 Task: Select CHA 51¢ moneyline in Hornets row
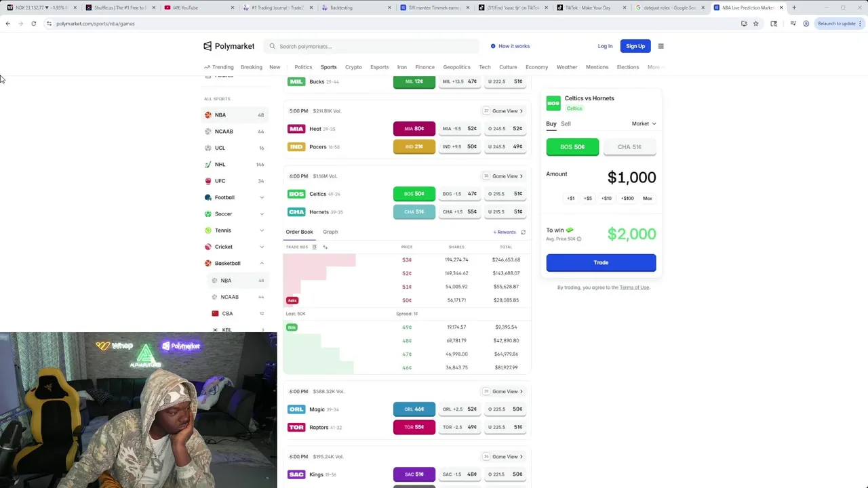(414, 211)
